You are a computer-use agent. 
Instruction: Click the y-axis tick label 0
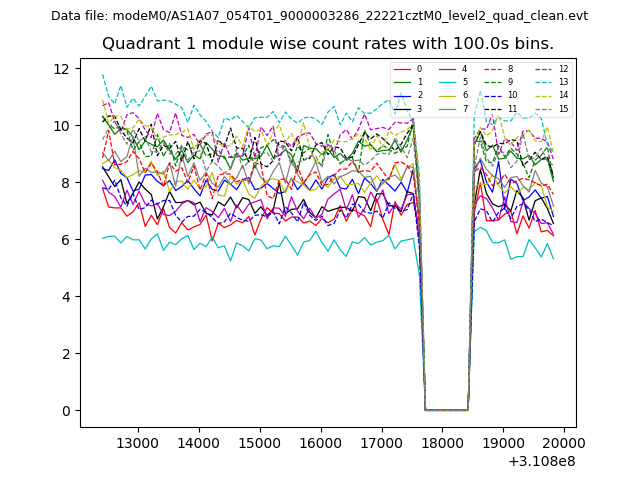(x=64, y=410)
